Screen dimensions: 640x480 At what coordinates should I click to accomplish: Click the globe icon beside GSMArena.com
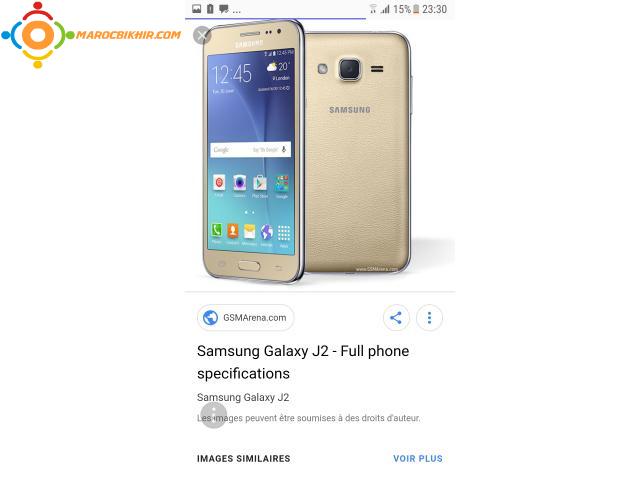[211, 318]
